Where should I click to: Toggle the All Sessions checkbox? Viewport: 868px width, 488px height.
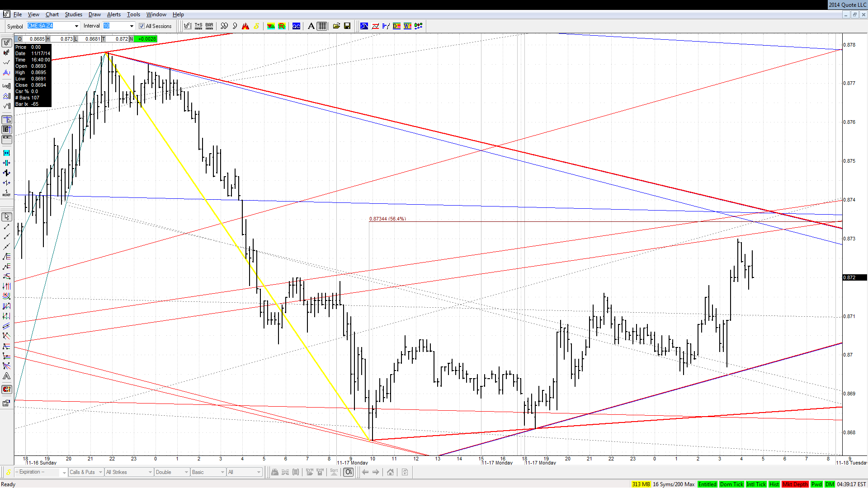(x=142, y=26)
